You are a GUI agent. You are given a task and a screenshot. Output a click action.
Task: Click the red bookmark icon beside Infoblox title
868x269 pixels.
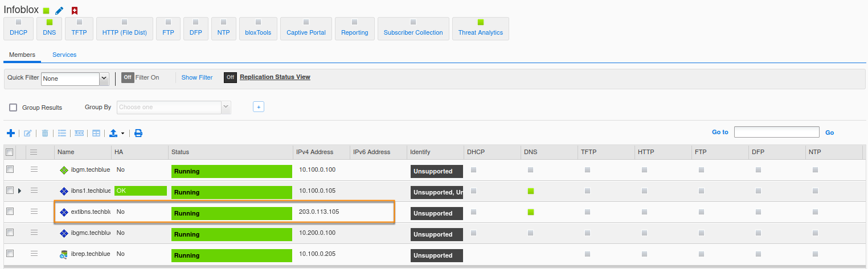[x=75, y=11]
